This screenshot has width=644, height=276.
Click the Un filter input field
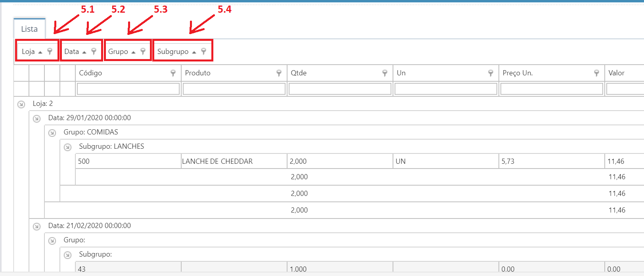click(446, 89)
